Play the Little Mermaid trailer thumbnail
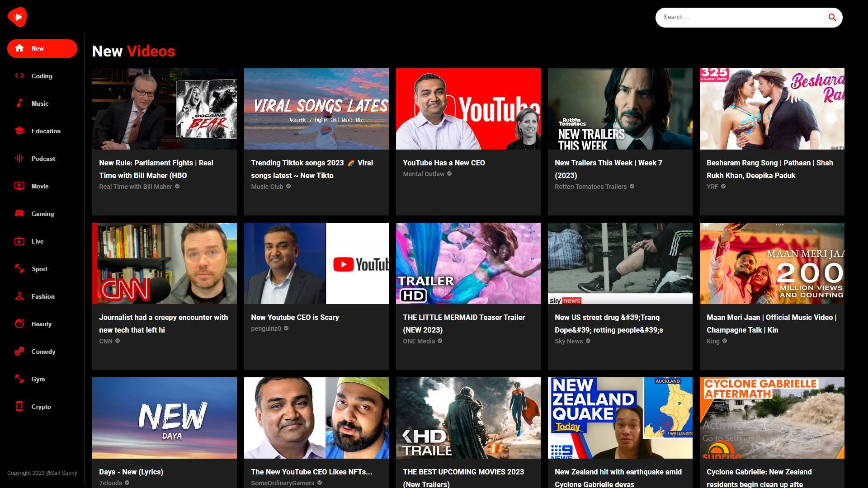The image size is (868, 488). tap(468, 263)
